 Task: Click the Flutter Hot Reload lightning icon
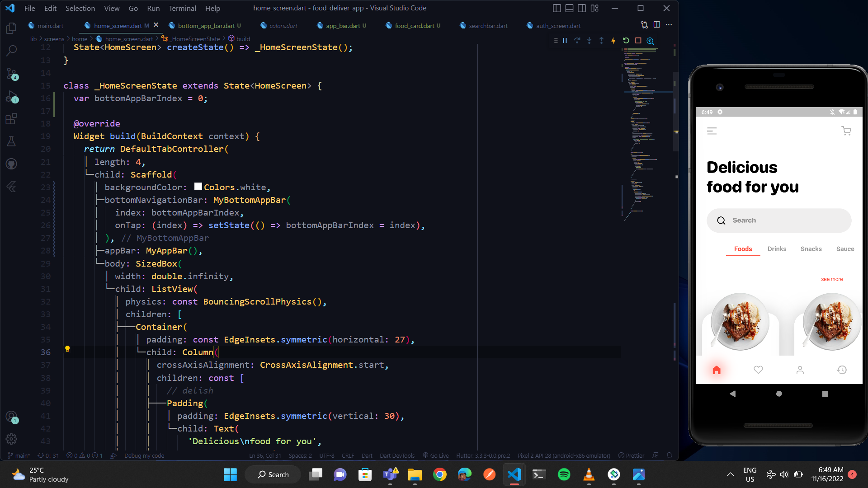tap(613, 41)
